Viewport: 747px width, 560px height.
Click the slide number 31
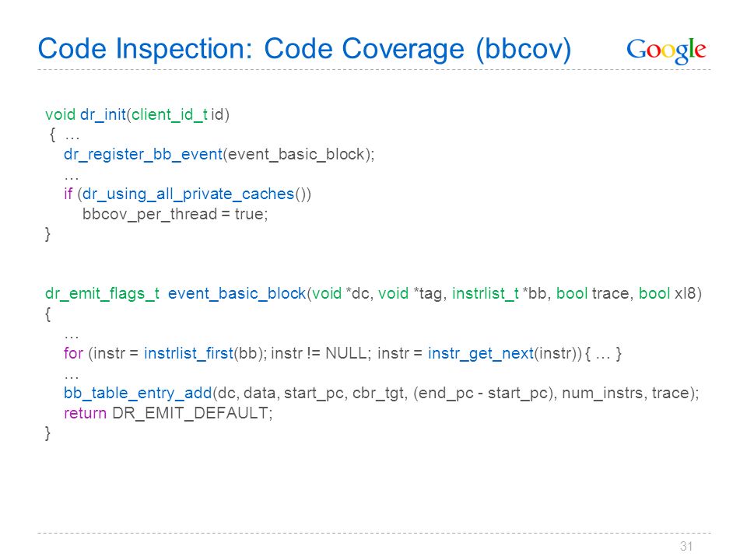[x=686, y=546]
